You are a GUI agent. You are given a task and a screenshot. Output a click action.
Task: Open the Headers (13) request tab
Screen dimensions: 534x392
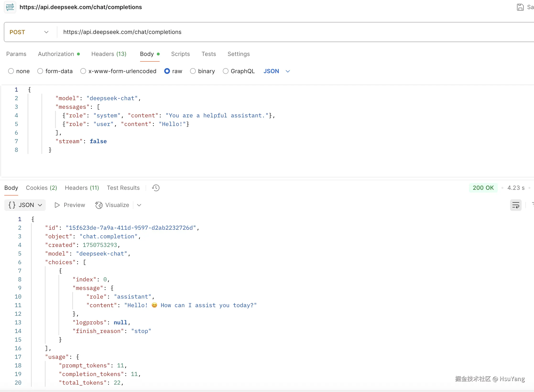pyautogui.click(x=109, y=54)
